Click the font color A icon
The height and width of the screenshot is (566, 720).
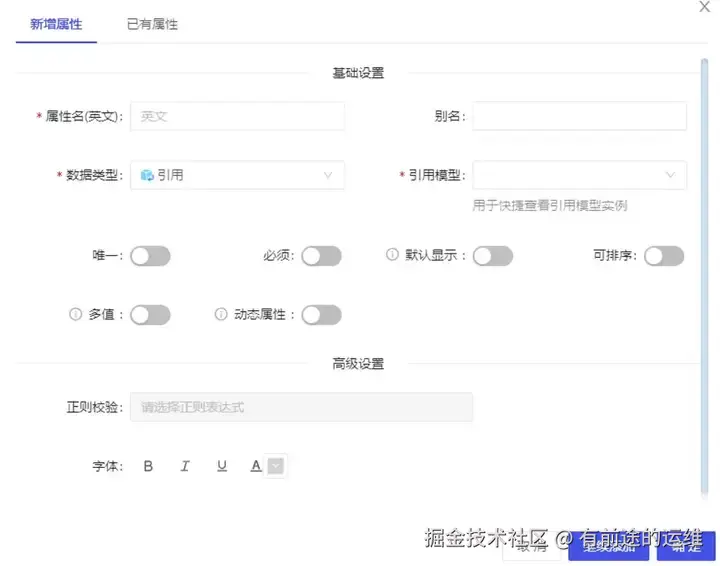tap(256, 466)
